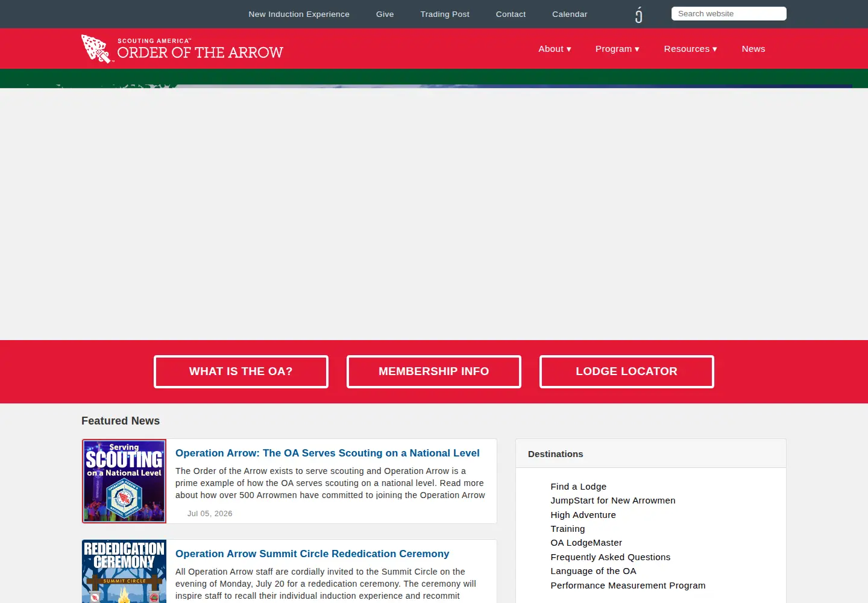Viewport: 868px width, 603px height.
Task: Click the MEMBERSHIP INFO button
Action: (434, 371)
